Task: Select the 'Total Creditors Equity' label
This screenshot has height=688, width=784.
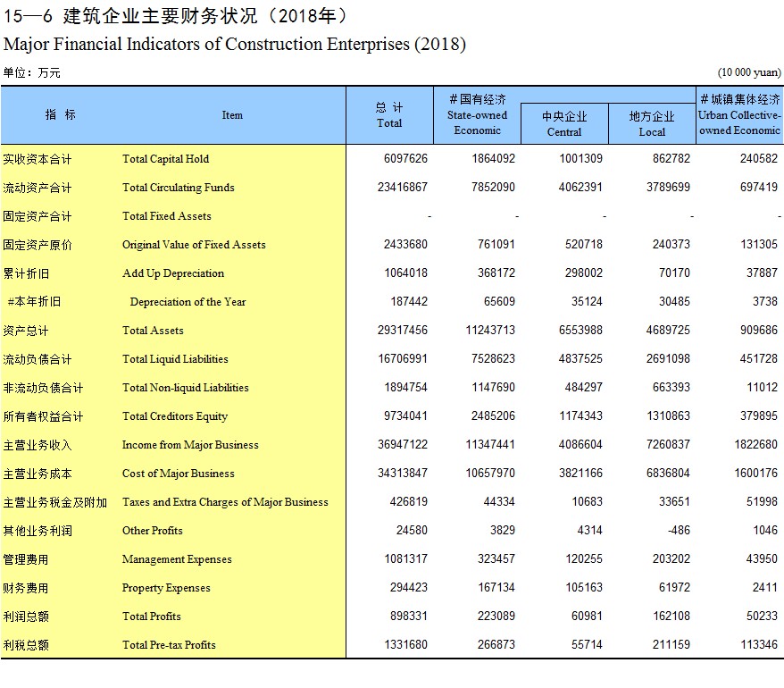Action: (x=175, y=416)
